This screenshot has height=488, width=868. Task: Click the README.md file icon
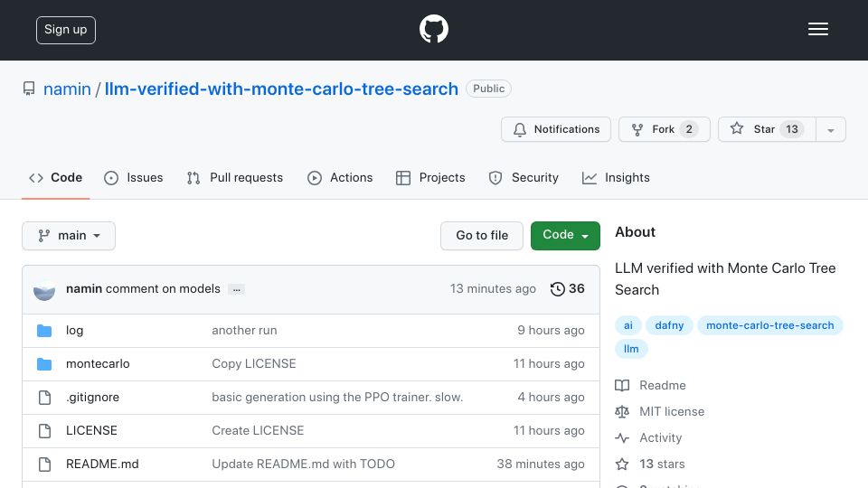pyautogui.click(x=44, y=465)
